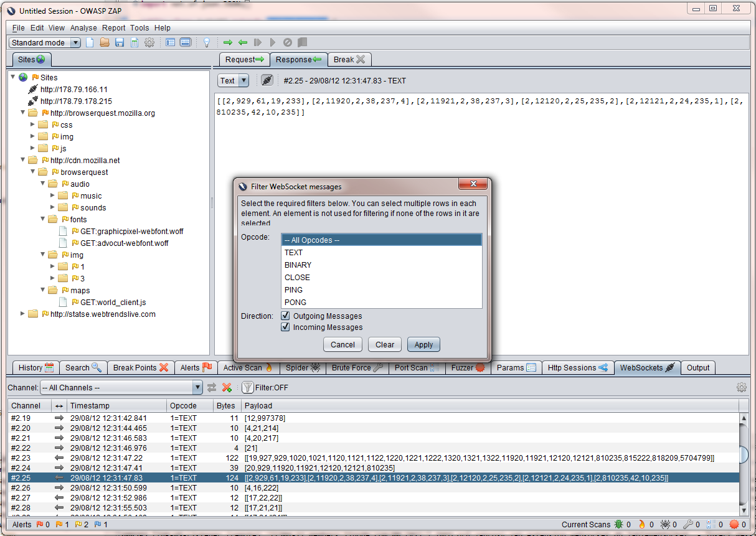756x536 pixels.
Task: Switch to the Break Points tab
Action: (x=141, y=367)
